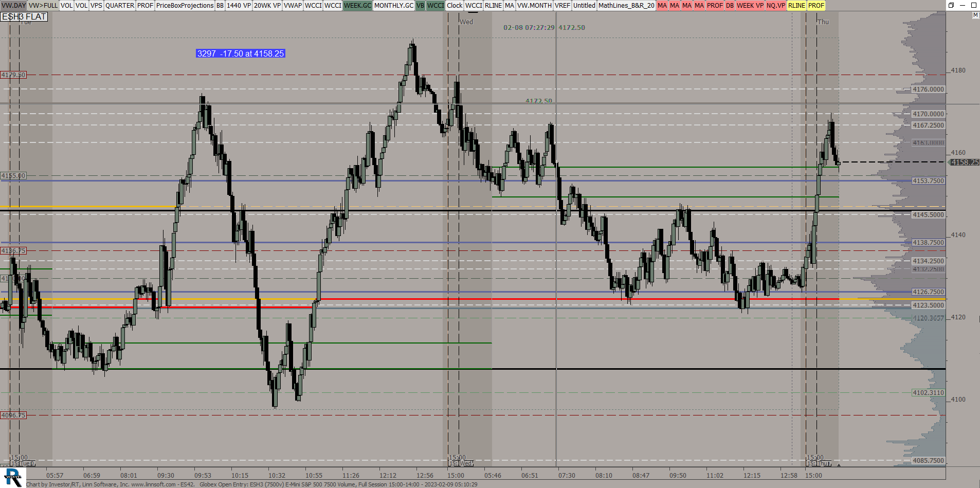This screenshot has height=488, width=980.
Task: Click the 4138.7500 price level label
Action: (928, 243)
